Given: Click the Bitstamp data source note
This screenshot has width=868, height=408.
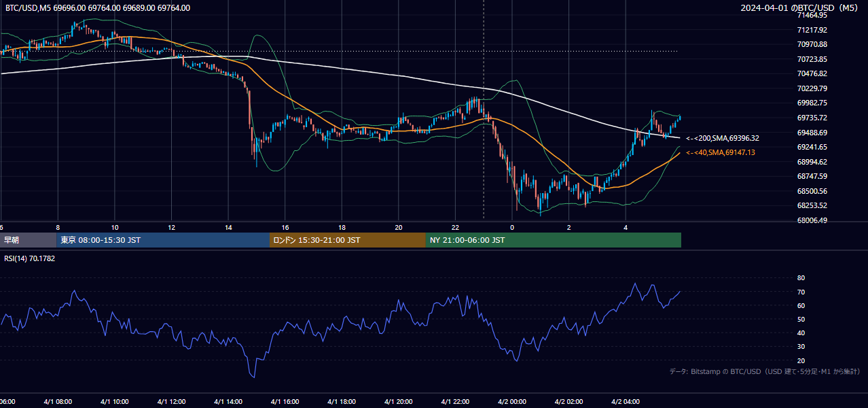Looking at the screenshot, I should pos(765,372).
